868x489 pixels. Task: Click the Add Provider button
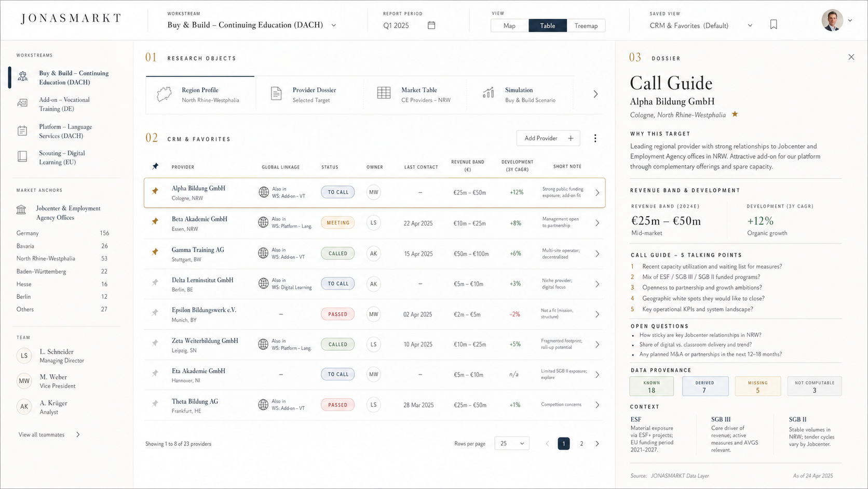[548, 138]
